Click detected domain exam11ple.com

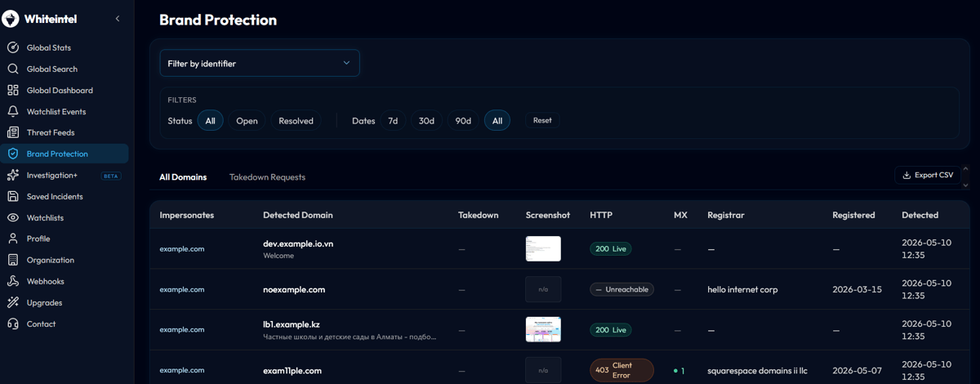click(x=292, y=370)
